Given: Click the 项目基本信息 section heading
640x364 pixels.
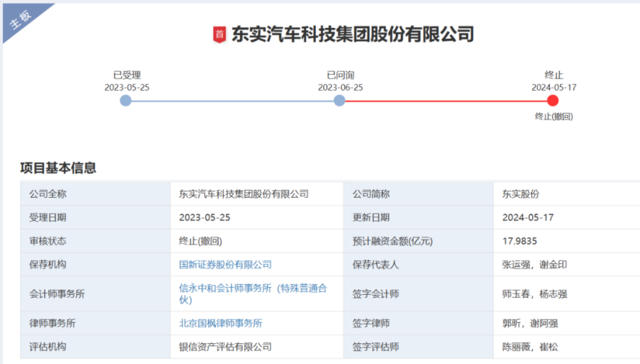Looking at the screenshot, I should pyautogui.click(x=58, y=168).
